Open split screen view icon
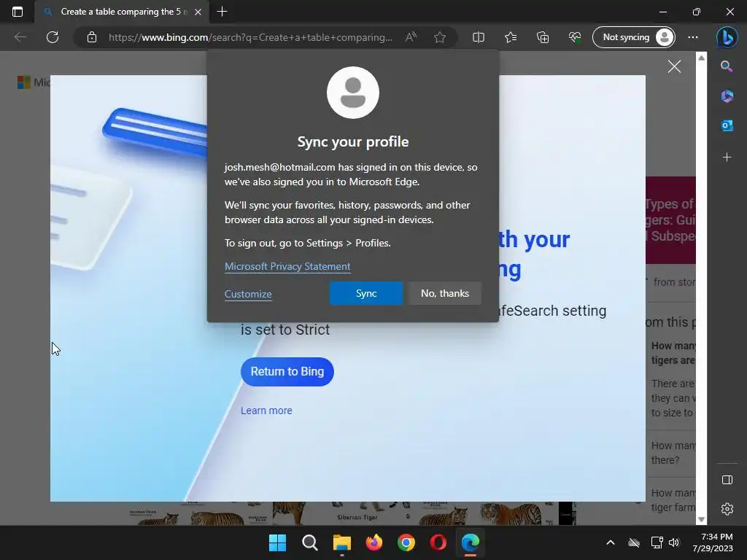Screen dimensions: 747x560 click(479, 37)
